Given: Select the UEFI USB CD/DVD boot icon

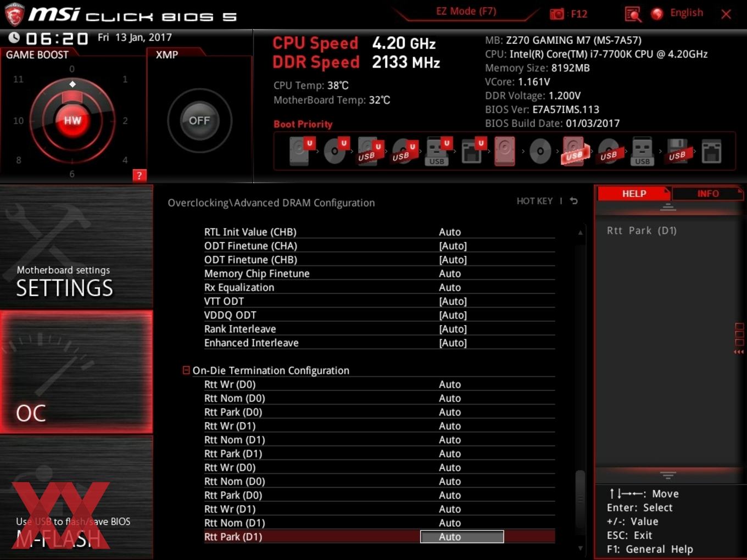Looking at the screenshot, I should point(404,151).
